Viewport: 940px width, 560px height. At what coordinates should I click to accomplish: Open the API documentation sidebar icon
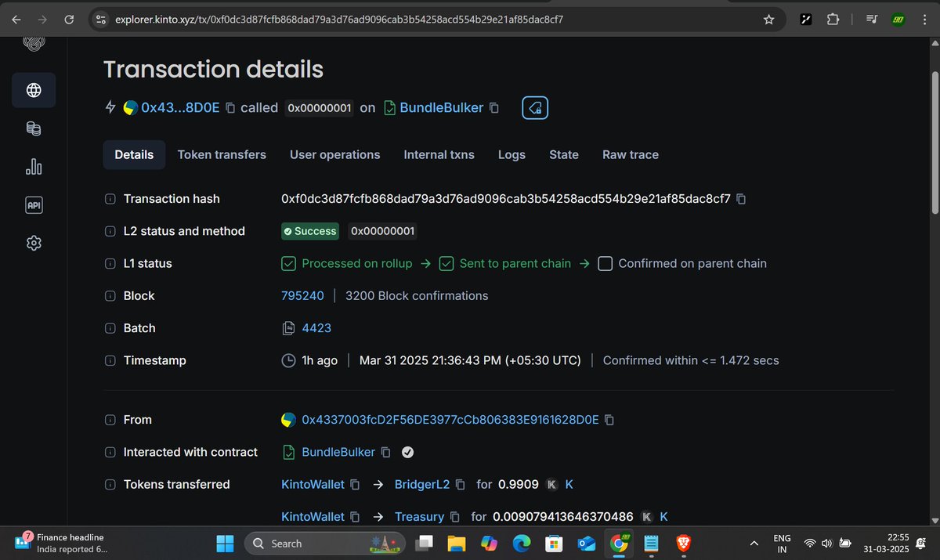pyautogui.click(x=33, y=204)
